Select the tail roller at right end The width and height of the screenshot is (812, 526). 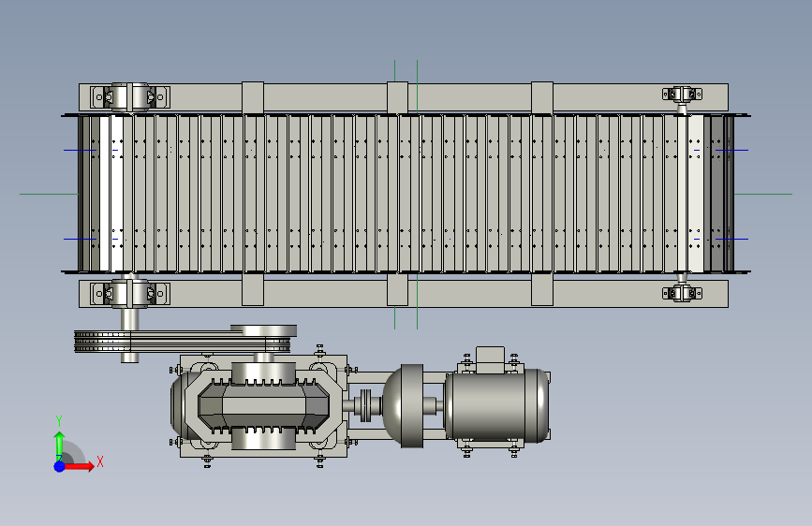pos(696,194)
